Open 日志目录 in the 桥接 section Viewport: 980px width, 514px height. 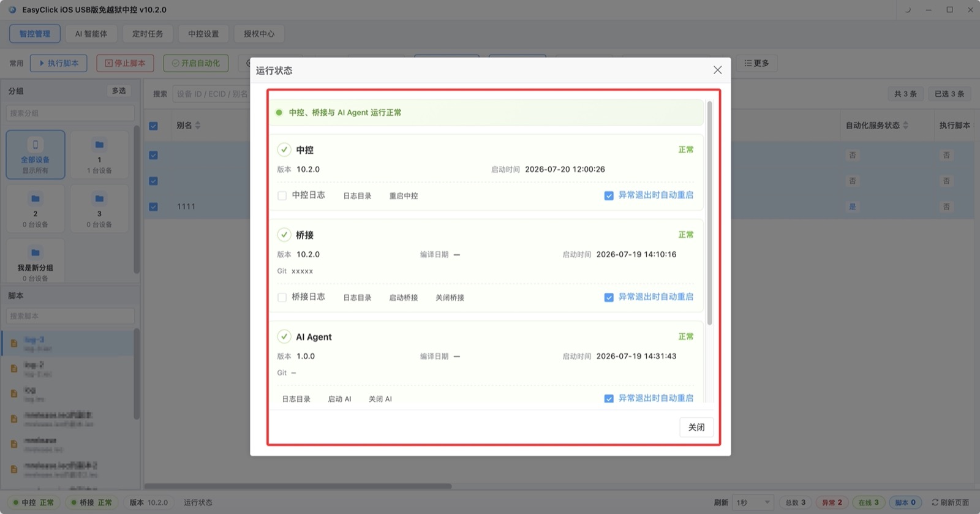coord(357,298)
